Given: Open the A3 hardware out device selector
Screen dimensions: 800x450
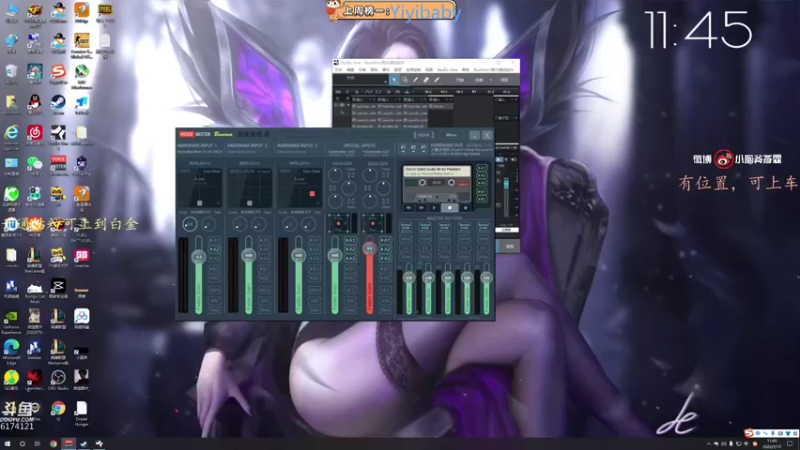Looking at the screenshot, I should 423,148.
